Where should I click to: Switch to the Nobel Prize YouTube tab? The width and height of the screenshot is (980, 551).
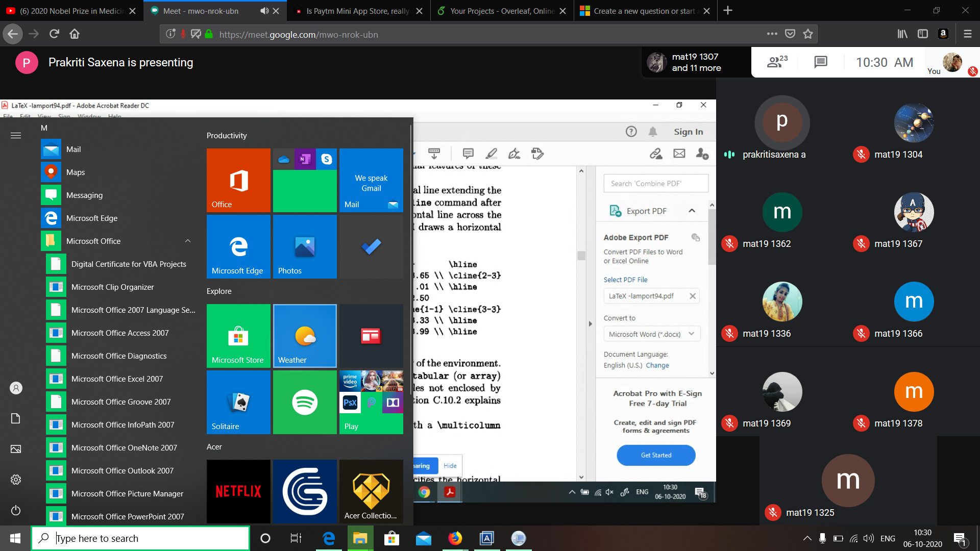[71, 11]
